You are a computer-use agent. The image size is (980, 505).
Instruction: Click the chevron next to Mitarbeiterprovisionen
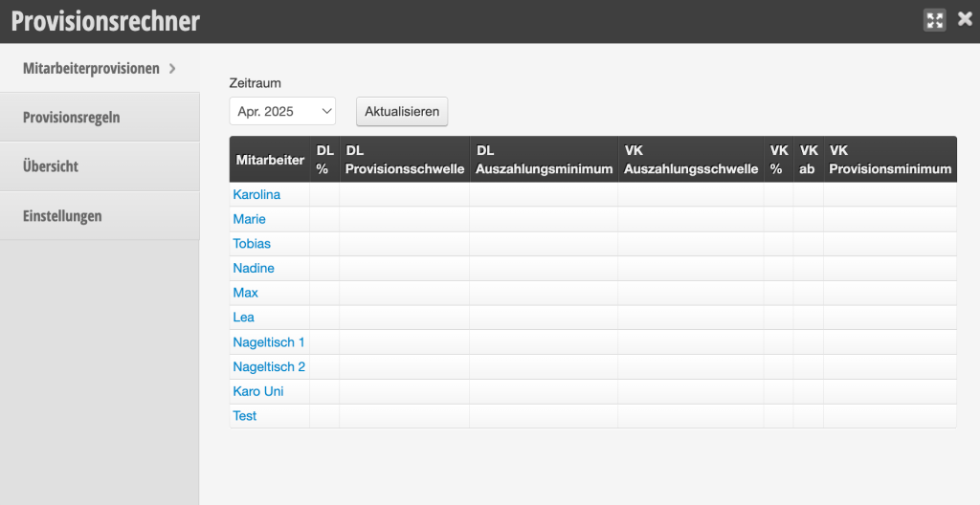click(172, 68)
